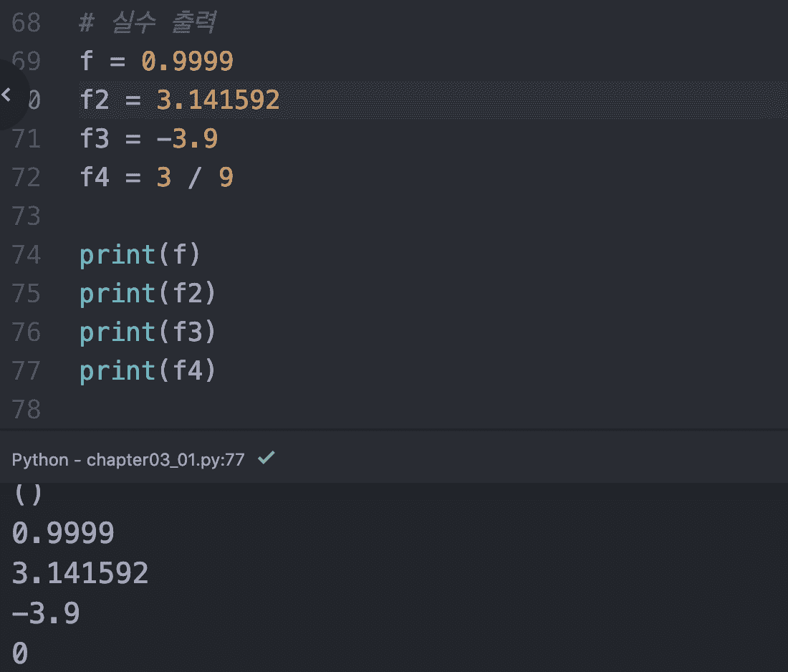Click the final 0 output line

[20, 653]
